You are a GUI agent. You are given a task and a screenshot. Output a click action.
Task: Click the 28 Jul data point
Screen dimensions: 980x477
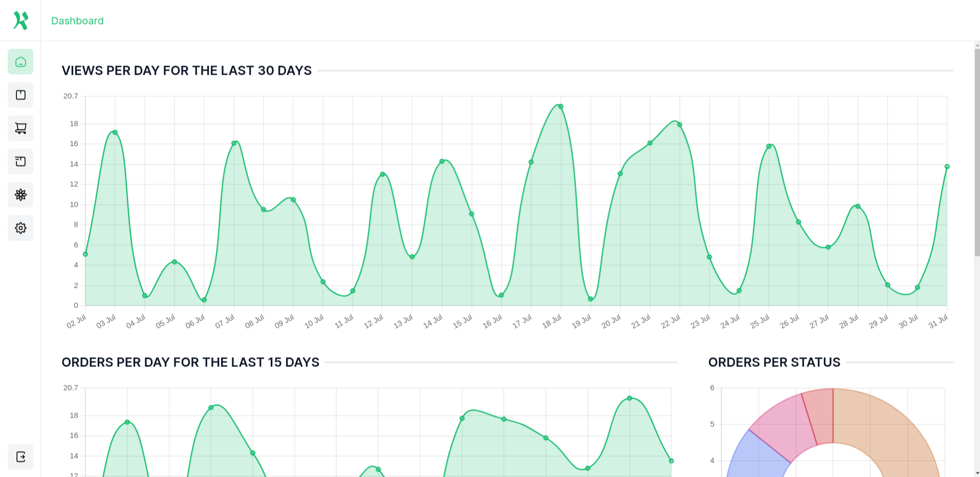coord(858,206)
